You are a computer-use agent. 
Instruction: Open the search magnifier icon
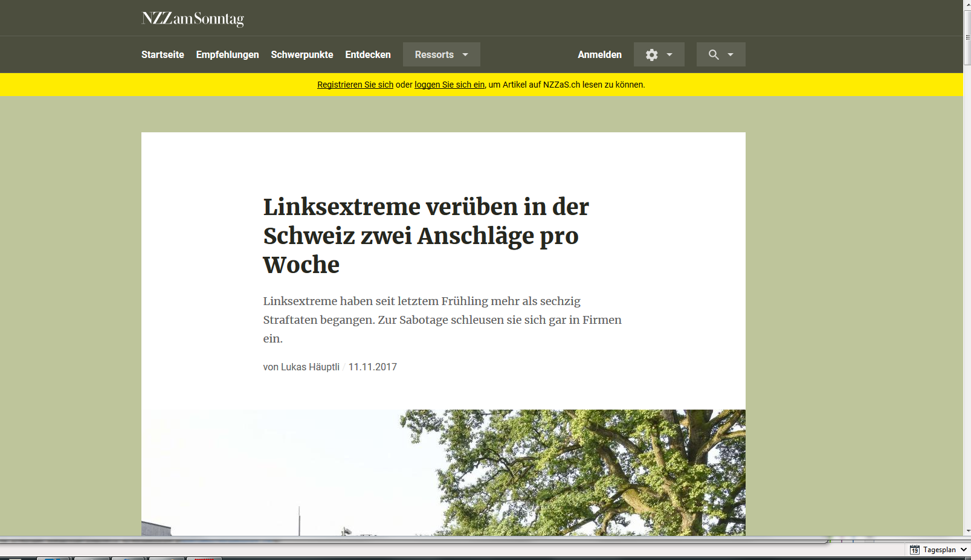(x=714, y=55)
